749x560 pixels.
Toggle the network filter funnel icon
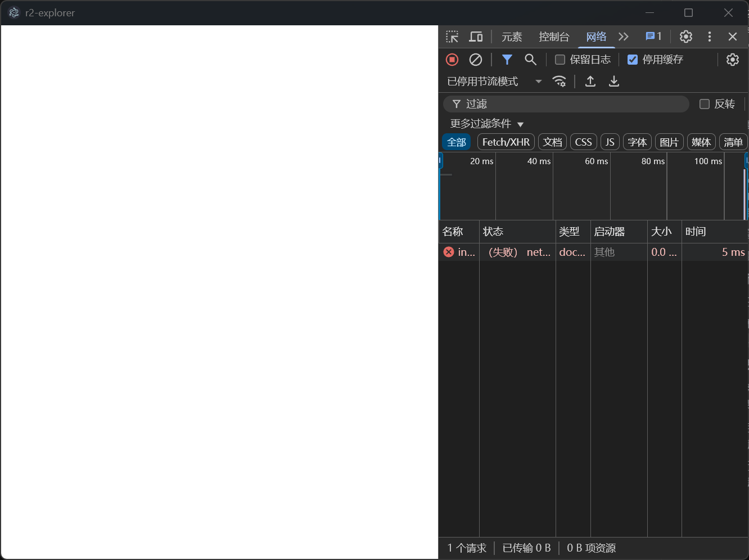(507, 60)
